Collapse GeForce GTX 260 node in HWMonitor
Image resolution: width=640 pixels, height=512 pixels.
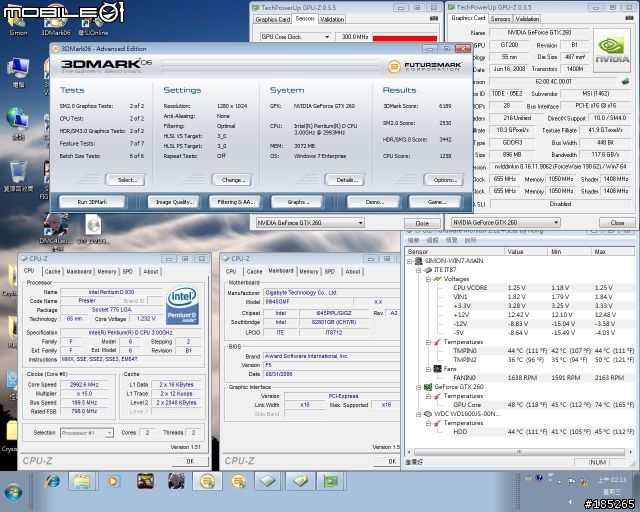419,387
